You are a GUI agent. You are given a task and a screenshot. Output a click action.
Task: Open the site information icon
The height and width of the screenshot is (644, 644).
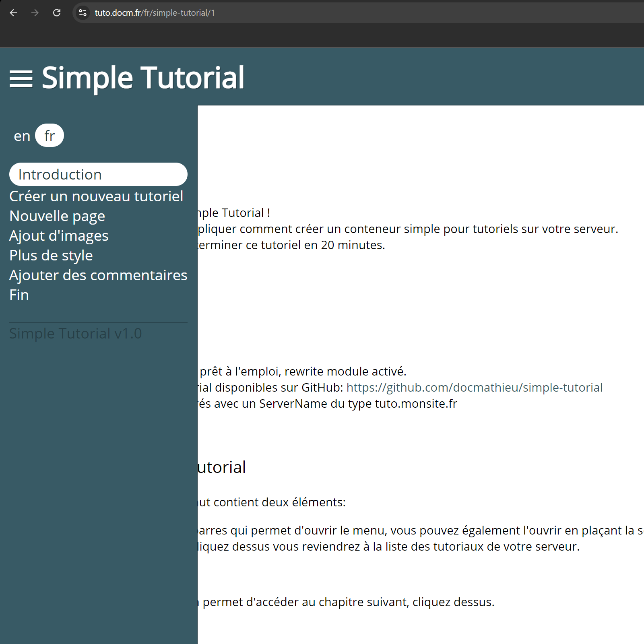click(x=83, y=13)
